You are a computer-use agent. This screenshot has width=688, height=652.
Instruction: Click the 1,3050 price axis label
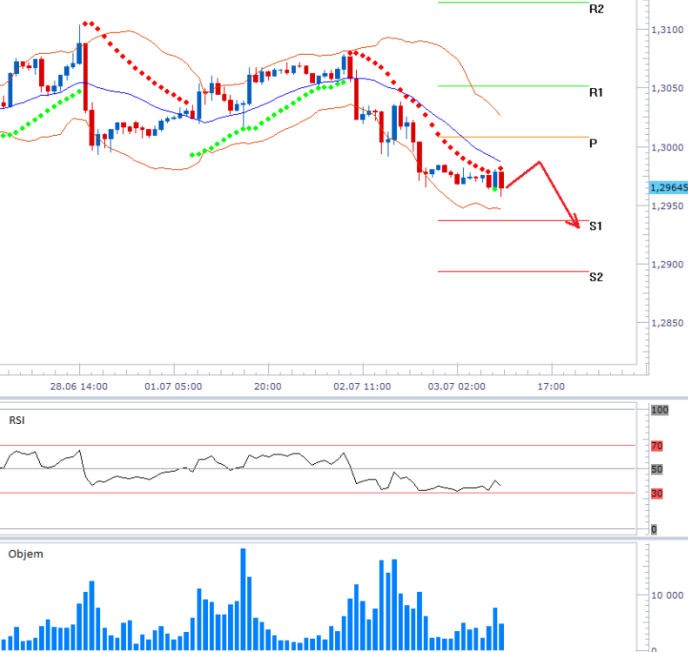pos(667,89)
